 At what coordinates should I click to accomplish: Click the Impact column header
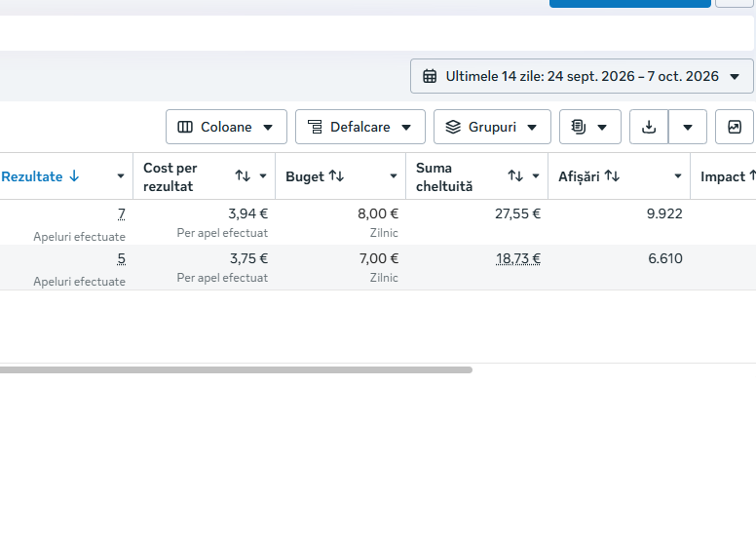click(x=723, y=176)
